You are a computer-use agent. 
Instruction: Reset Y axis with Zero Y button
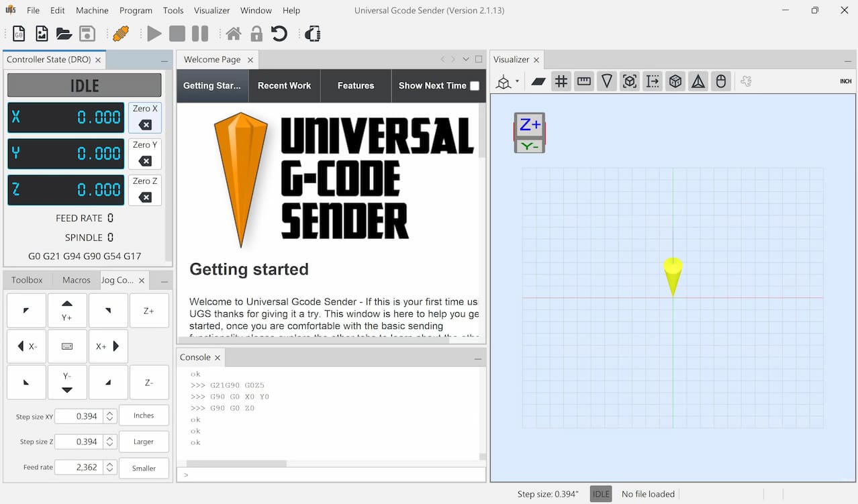click(x=145, y=154)
